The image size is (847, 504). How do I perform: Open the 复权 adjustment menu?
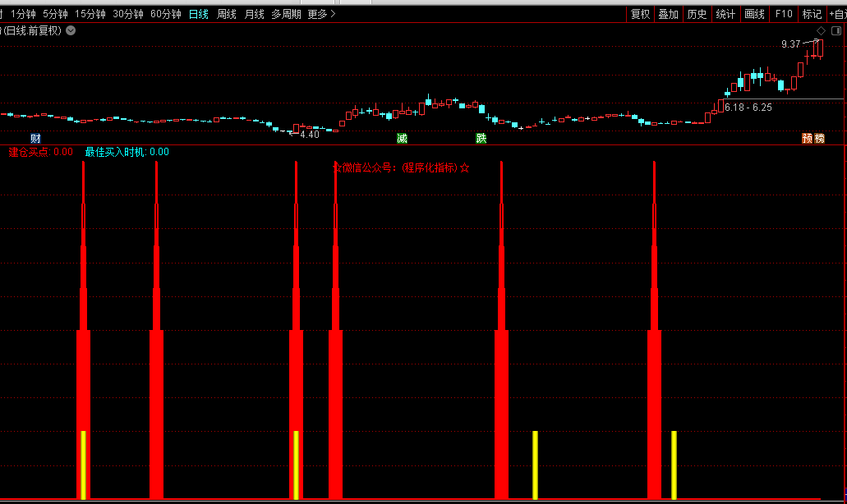[x=640, y=14]
